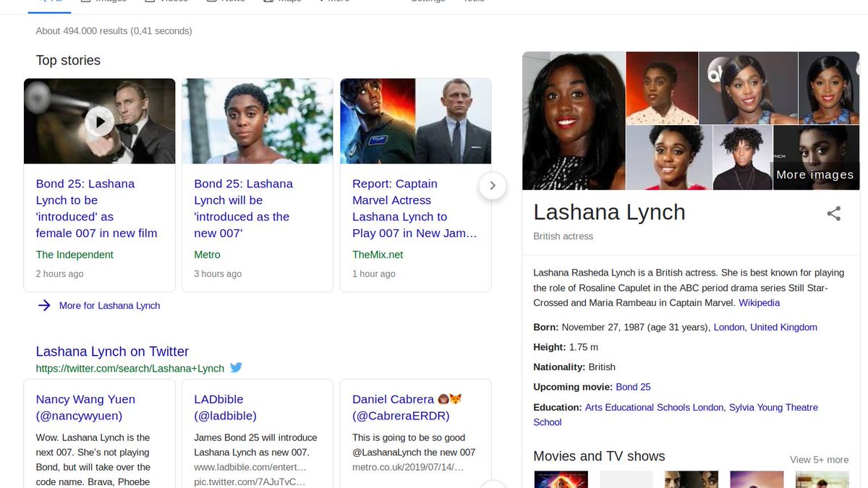Open the twitter.com/search/Lashana+Lynch URL
The image size is (868, 488).
click(130, 368)
